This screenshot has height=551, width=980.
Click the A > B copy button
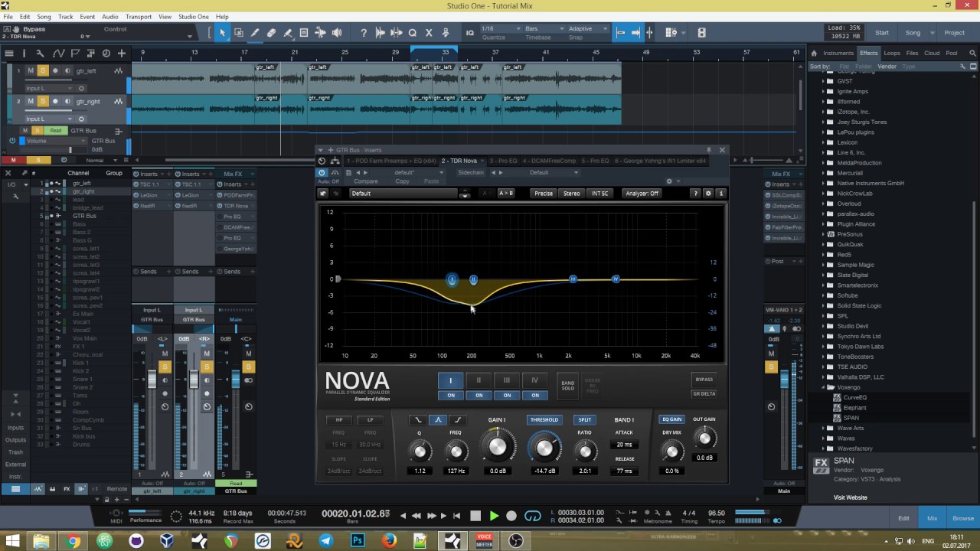506,194
